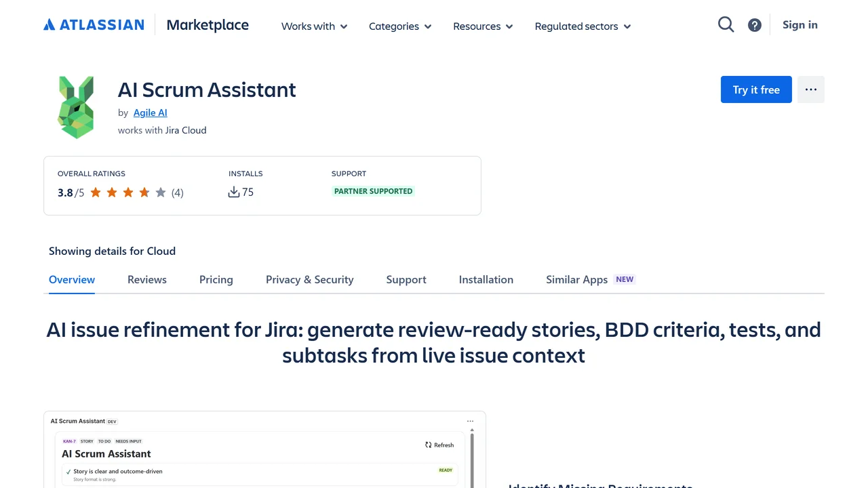Open the app screenshot thumbnail
The width and height of the screenshot is (868, 488).
coord(264,449)
